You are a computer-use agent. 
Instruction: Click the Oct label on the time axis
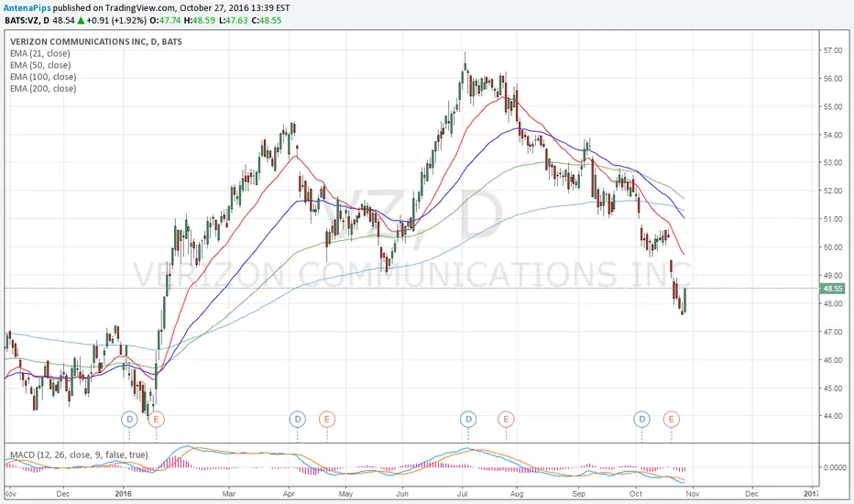[x=636, y=494]
